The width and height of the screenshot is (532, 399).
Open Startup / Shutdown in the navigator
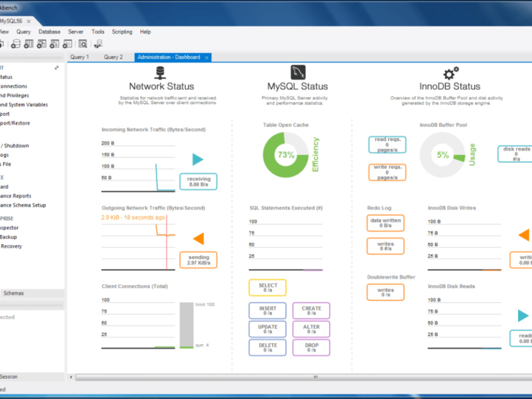tap(14, 146)
